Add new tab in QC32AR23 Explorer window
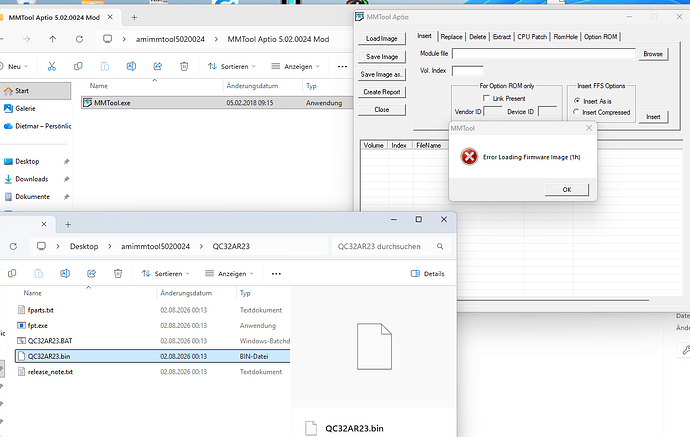Screen dimensions: 690x437 (x=68, y=224)
